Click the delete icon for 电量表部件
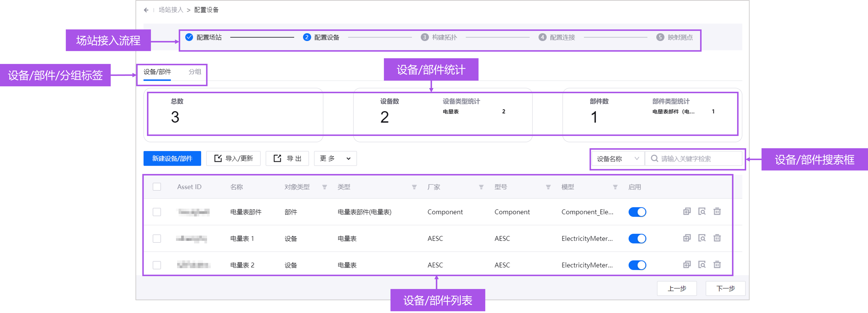The width and height of the screenshot is (868, 313). pyautogui.click(x=717, y=211)
